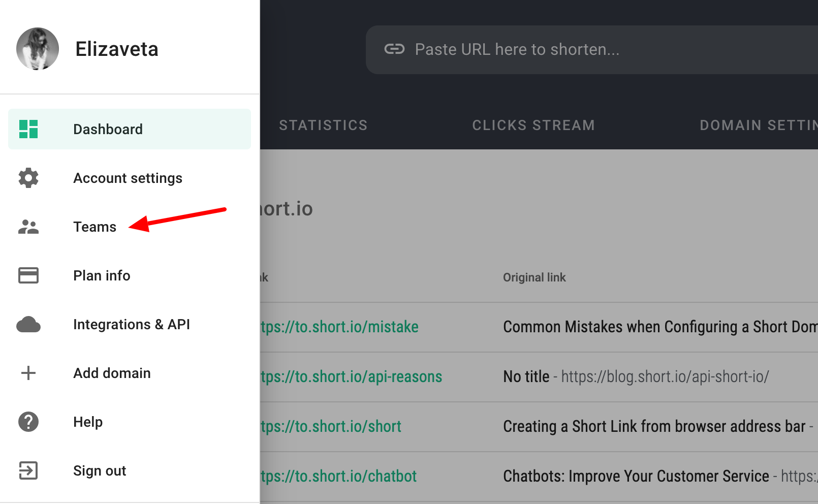Viewport: 818px width, 504px height.
Task: Open the to.short.io/chatbot short link
Action: pyautogui.click(x=337, y=476)
